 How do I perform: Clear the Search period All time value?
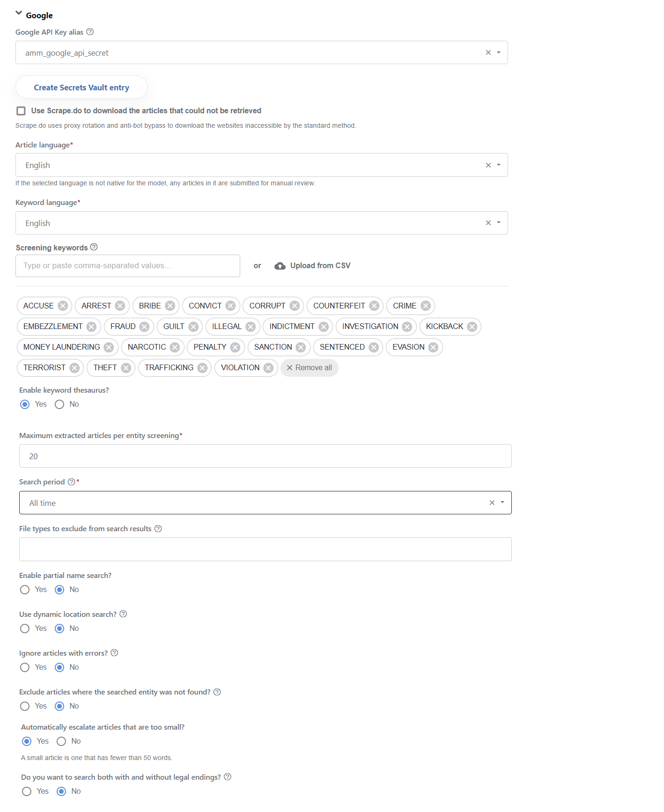492,503
